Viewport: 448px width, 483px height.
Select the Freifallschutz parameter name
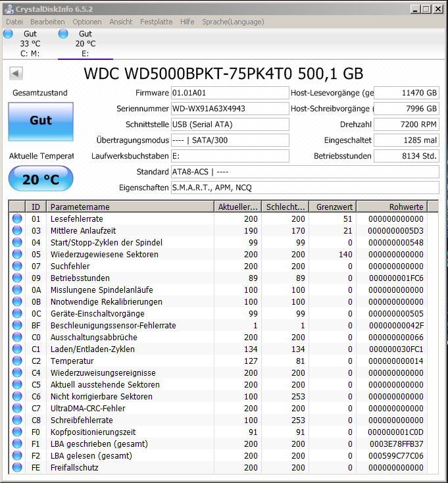click(74, 468)
